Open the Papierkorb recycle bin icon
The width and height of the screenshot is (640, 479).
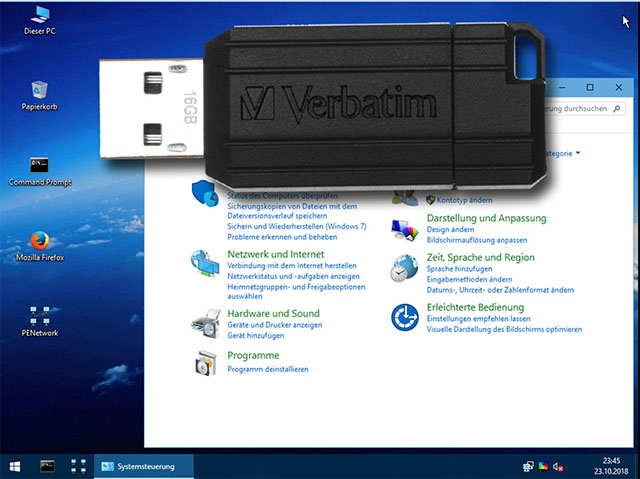point(39,96)
